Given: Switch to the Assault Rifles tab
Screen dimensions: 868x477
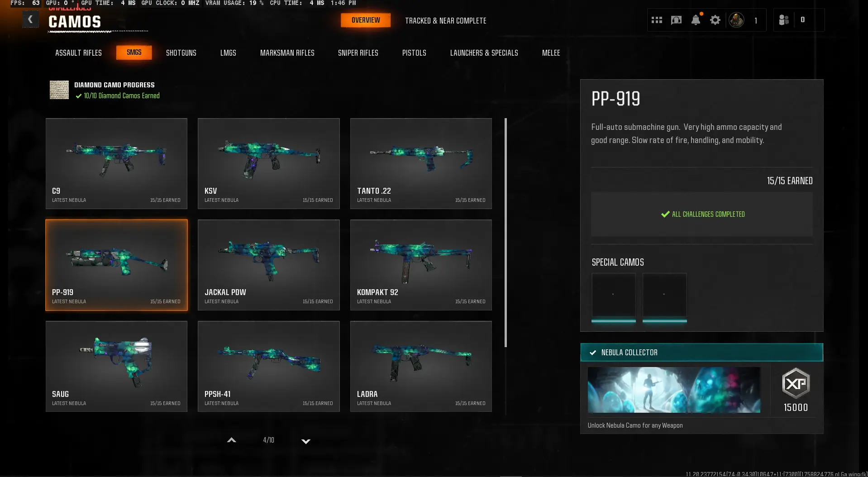Looking at the screenshot, I should [78, 53].
